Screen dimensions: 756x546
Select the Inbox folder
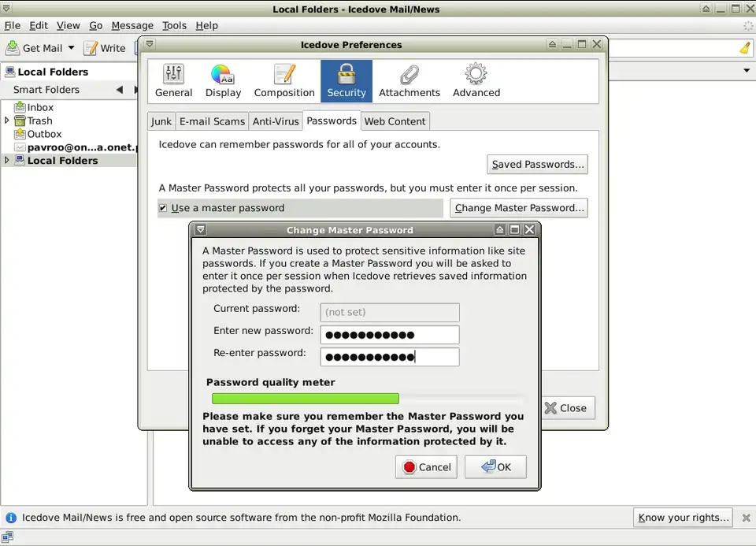point(40,107)
